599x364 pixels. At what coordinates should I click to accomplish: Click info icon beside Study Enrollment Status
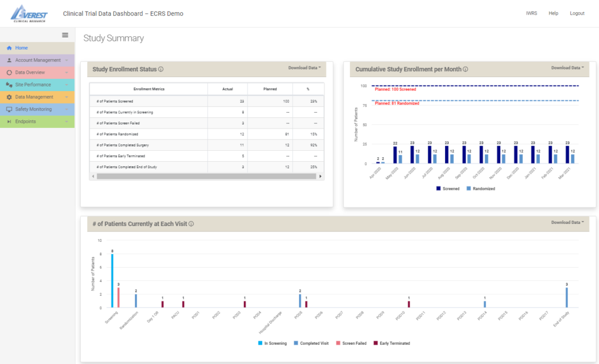coord(161,70)
